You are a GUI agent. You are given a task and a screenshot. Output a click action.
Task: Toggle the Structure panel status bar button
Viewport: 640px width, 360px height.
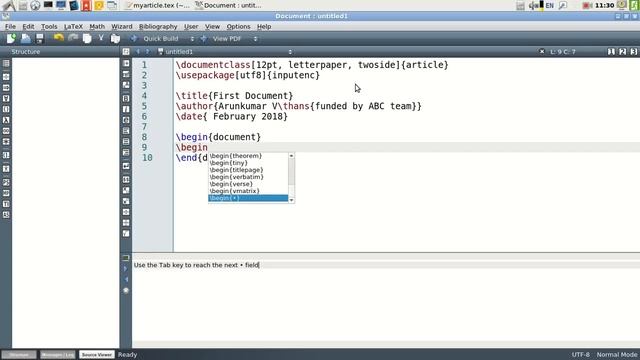coord(19,355)
